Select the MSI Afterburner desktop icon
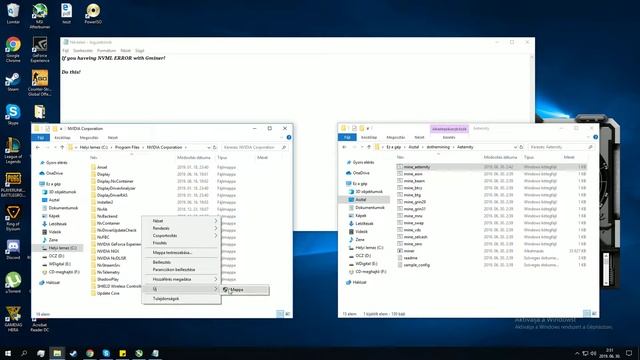 pyautogui.click(x=40, y=16)
